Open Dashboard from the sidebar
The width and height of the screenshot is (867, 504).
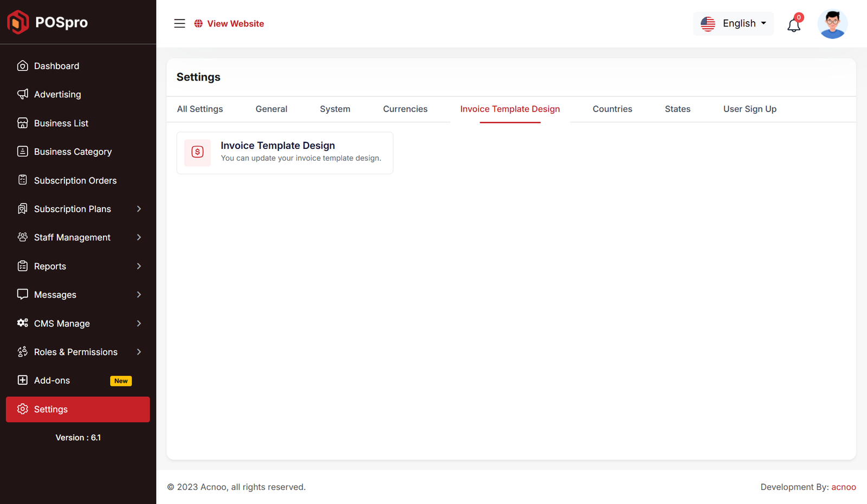click(56, 66)
